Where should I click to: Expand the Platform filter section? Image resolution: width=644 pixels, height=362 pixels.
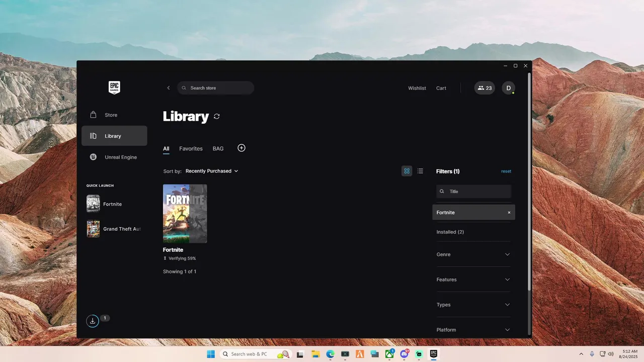click(x=473, y=330)
